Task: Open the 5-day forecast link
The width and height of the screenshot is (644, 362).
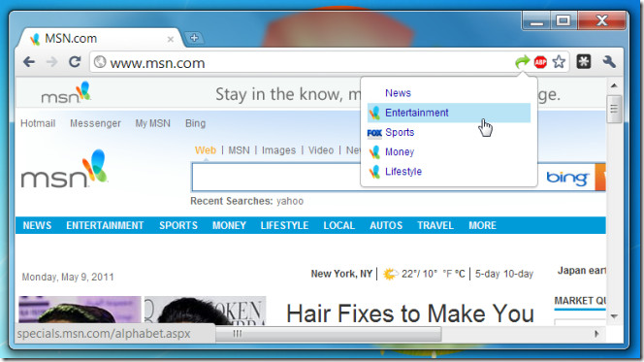Action: coord(488,274)
